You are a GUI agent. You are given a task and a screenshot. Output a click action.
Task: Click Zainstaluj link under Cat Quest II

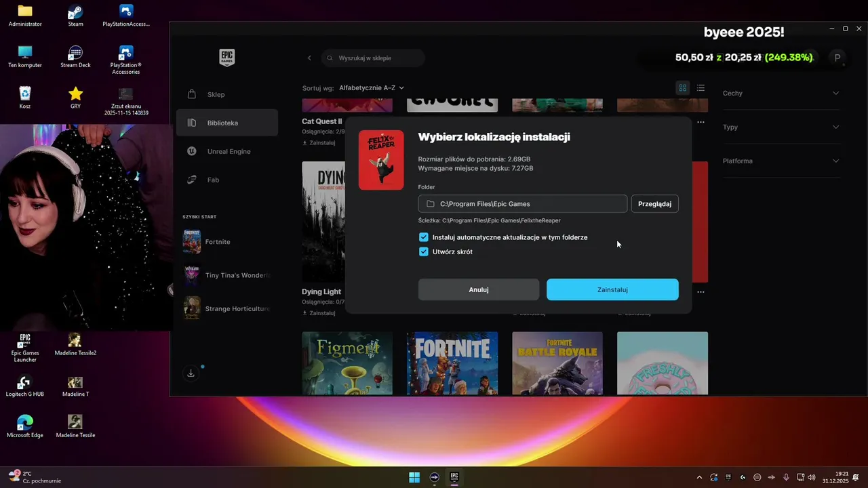[x=319, y=143]
